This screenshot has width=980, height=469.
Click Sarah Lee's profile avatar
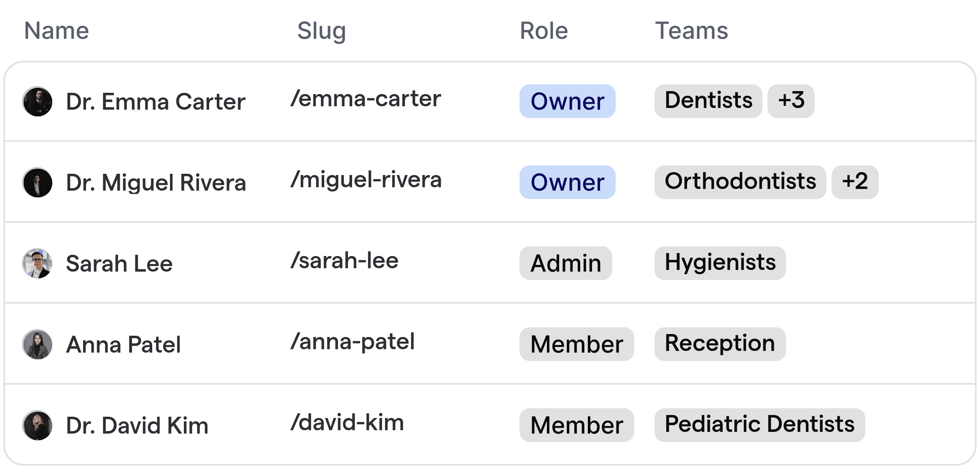tap(37, 263)
